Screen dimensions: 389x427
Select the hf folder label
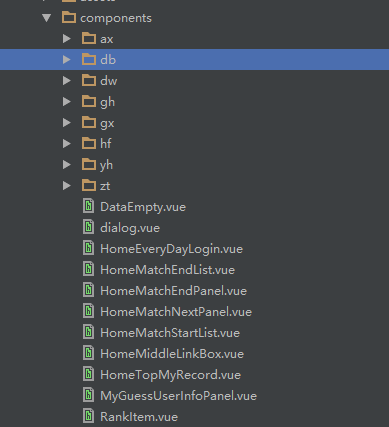tap(106, 144)
